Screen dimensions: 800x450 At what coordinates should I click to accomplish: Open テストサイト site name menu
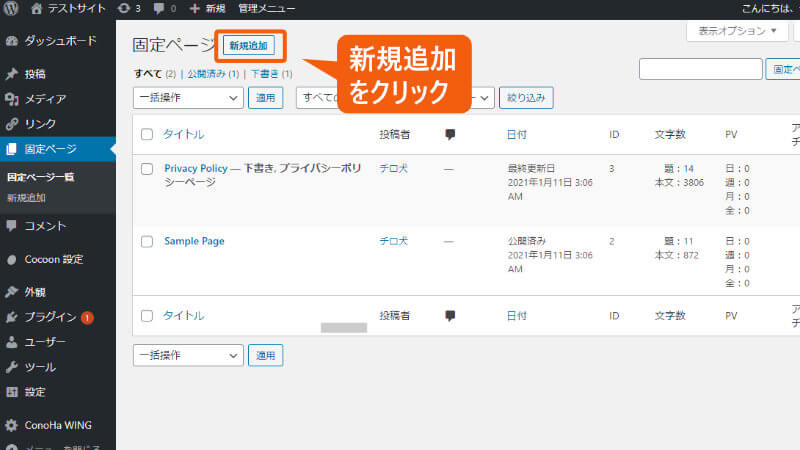(x=77, y=9)
